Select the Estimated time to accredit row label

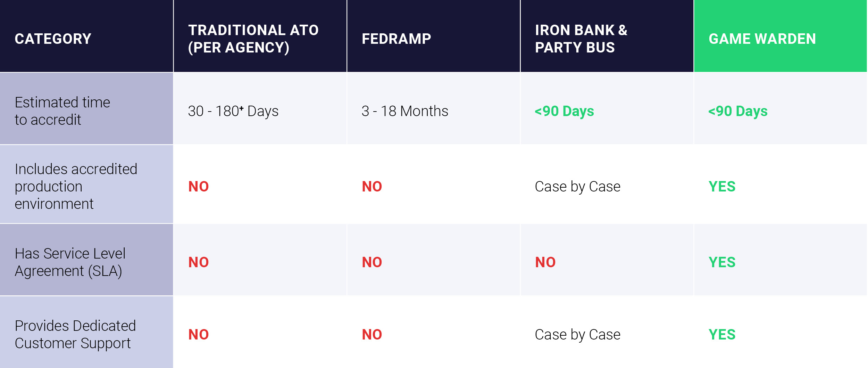click(x=62, y=111)
